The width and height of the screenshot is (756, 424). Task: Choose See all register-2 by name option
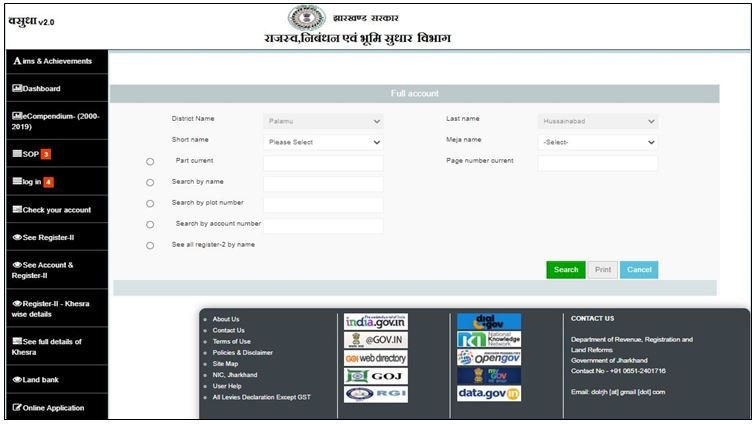pos(150,245)
